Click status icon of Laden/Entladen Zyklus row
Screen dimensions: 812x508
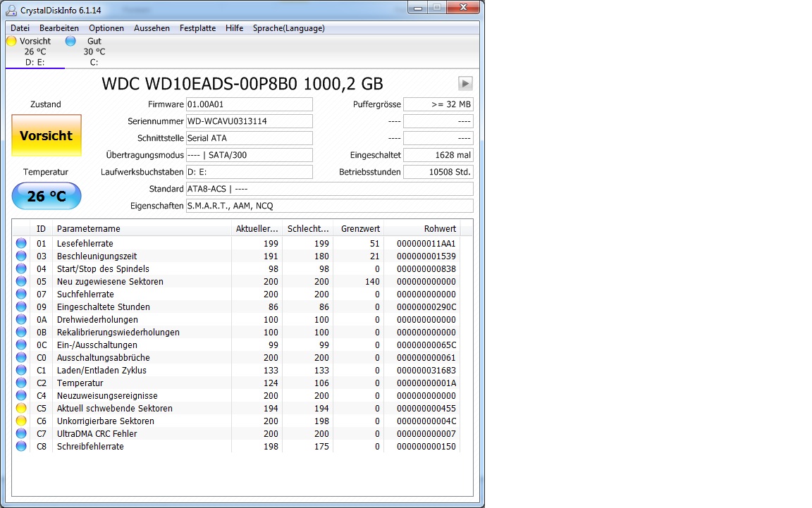[20, 370]
